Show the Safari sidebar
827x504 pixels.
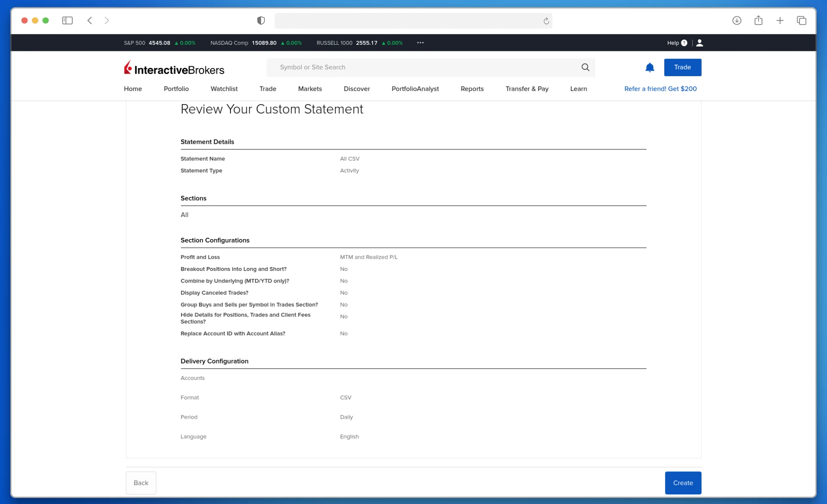click(x=67, y=20)
